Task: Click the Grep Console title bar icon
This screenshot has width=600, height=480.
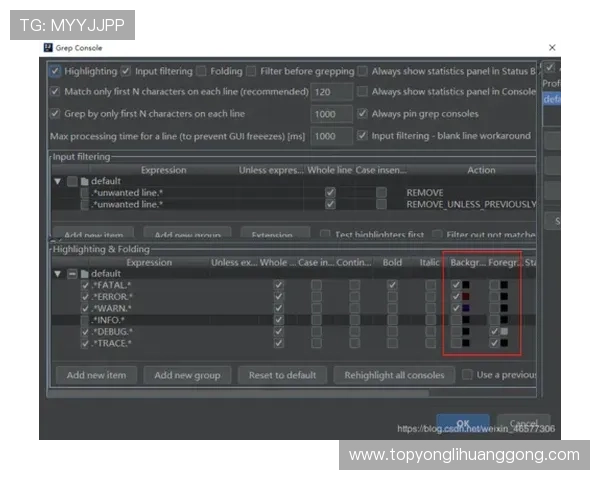Action: pos(48,47)
